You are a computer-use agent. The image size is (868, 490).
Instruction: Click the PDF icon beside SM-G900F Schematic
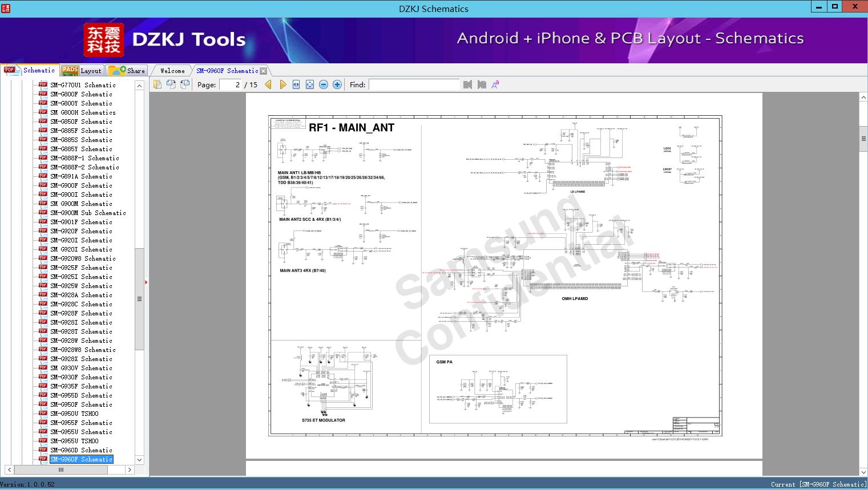[x=43, y=185]
